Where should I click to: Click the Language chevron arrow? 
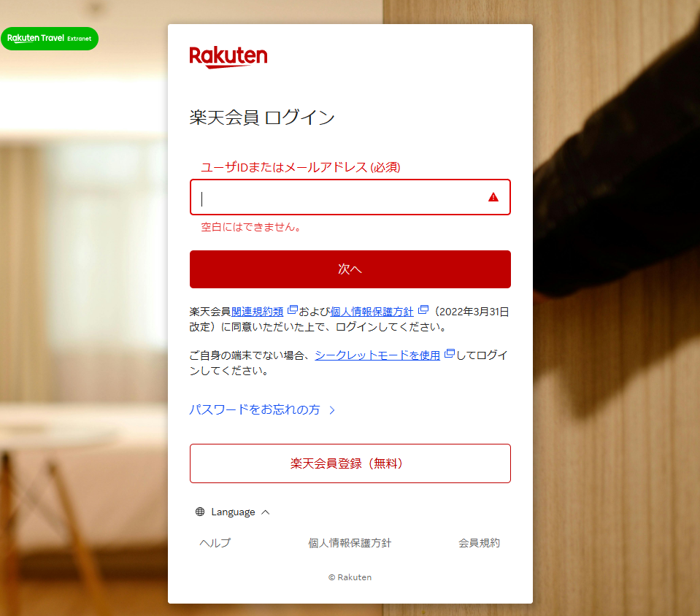(x=266, y=512)
